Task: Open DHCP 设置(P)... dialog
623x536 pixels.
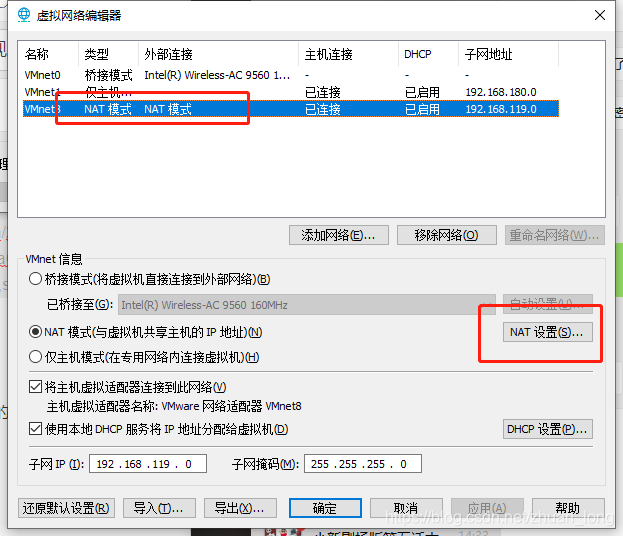Action: click(x=548, y=429)
